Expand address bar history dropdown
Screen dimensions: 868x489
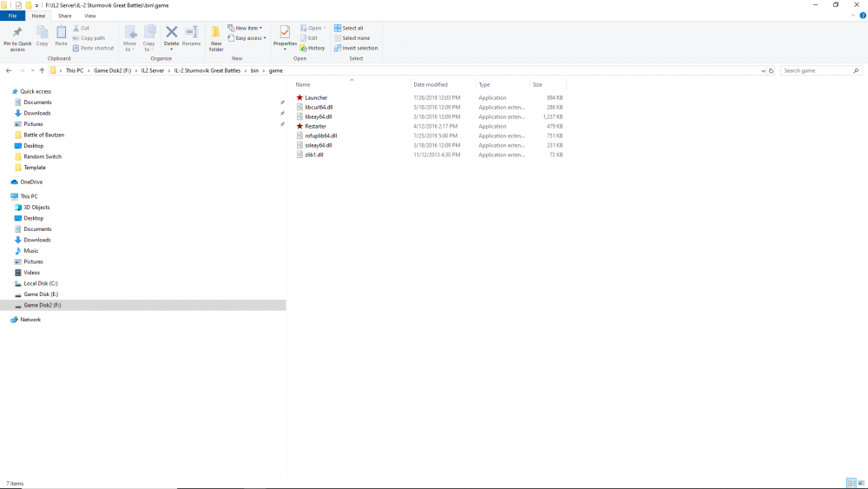coord(763,71)
